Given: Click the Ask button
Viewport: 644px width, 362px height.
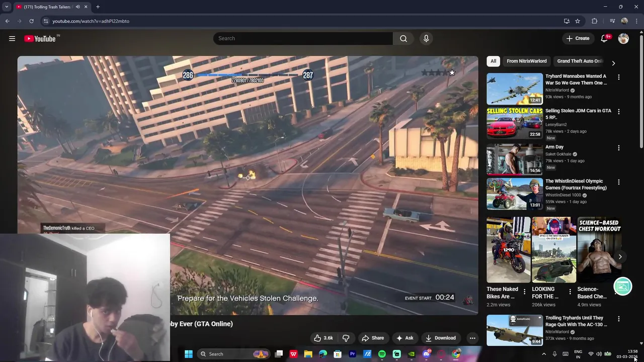Looking at the screenshot, I should coord(405,338).
